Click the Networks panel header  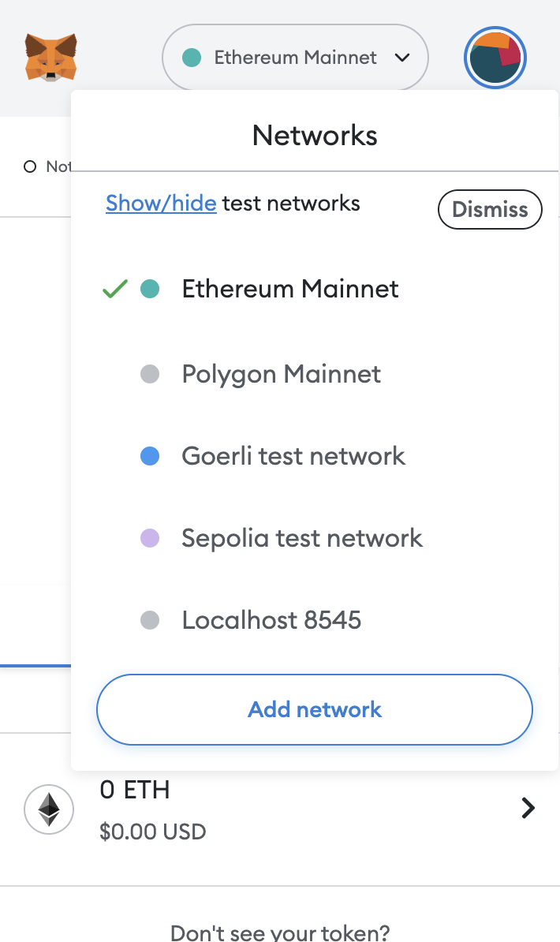click(x=314, y=135)
